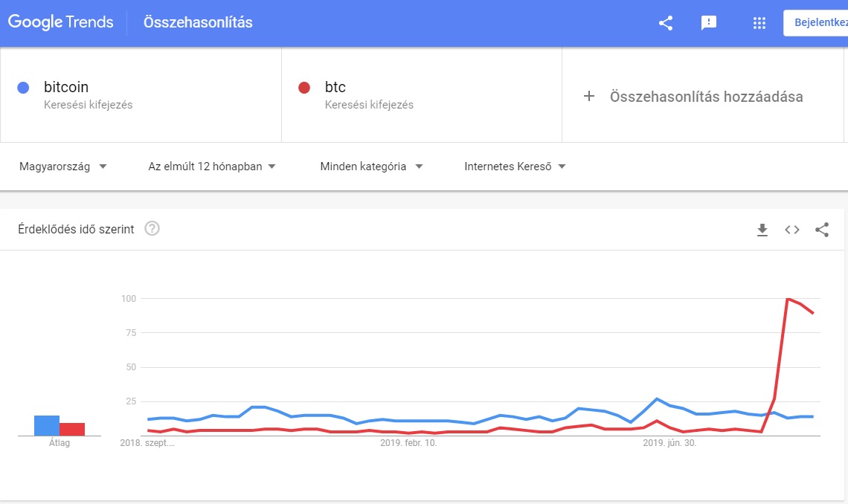
Task: Click the share icon in top header
Action: click(666, 23)
